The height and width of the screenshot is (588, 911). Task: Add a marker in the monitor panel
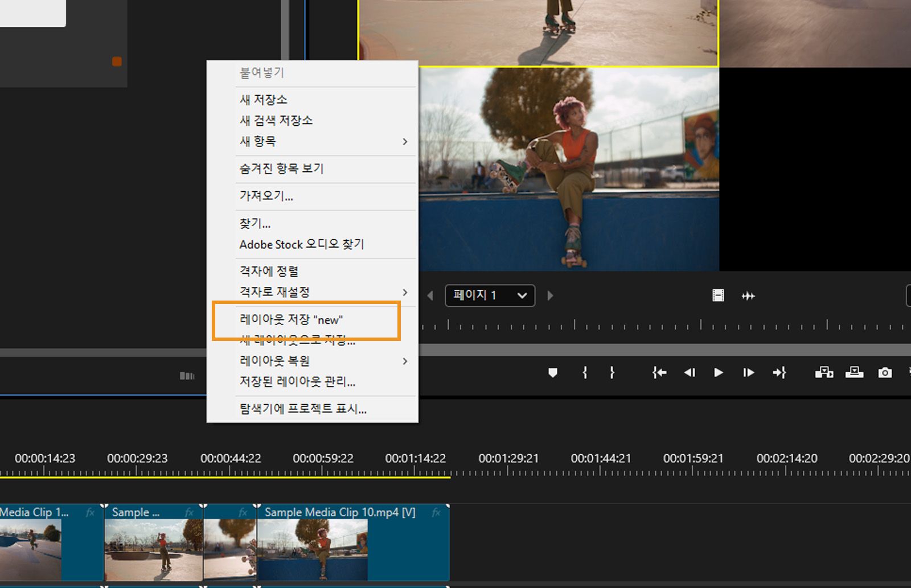(x=552, y=373)
